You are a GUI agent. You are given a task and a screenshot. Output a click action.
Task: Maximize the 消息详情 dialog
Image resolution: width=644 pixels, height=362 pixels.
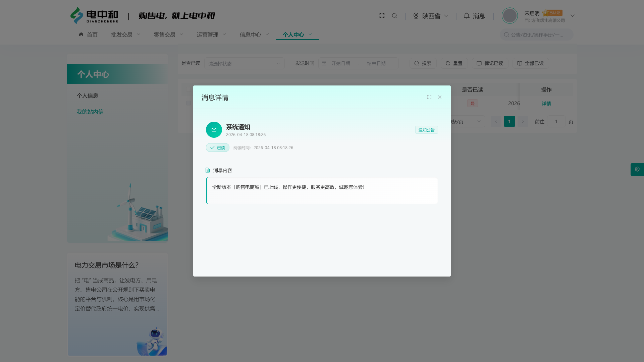click(x=429, y=97)
